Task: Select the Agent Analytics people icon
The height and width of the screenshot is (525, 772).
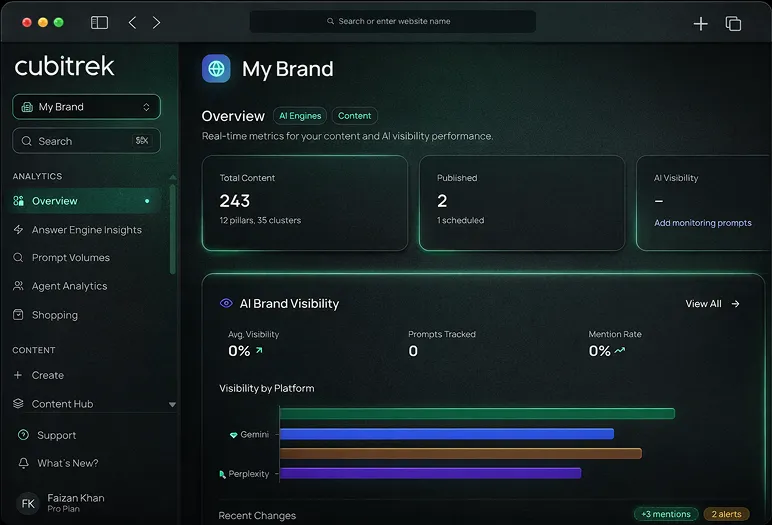Action: (19, 286)
